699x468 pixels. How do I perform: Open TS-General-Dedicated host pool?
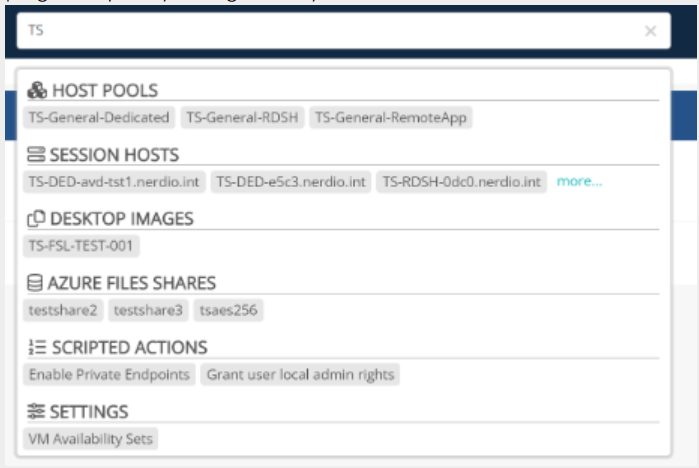[x=98, y=118]
